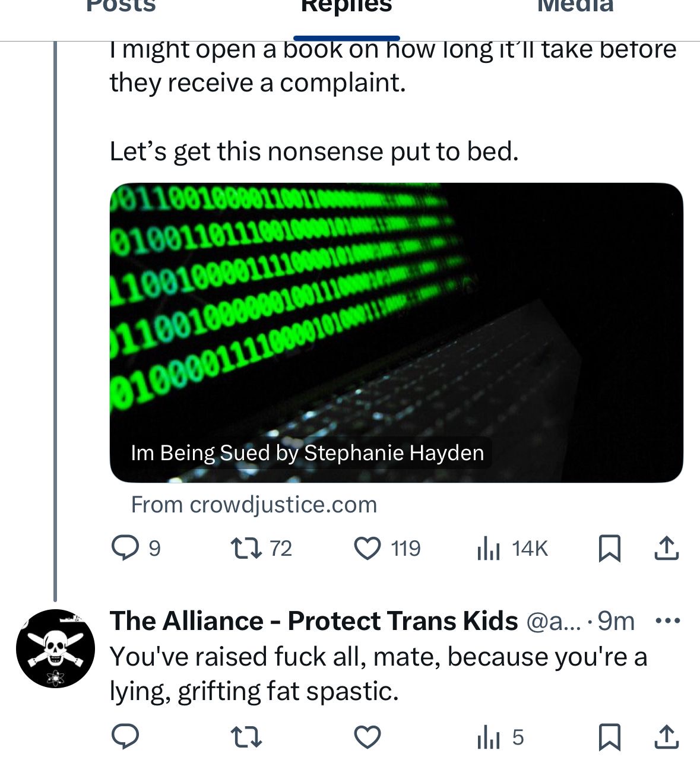This screenshot has width=700, height=763.
Task: Reply to the crowdjustice link post
Action: 125,548
